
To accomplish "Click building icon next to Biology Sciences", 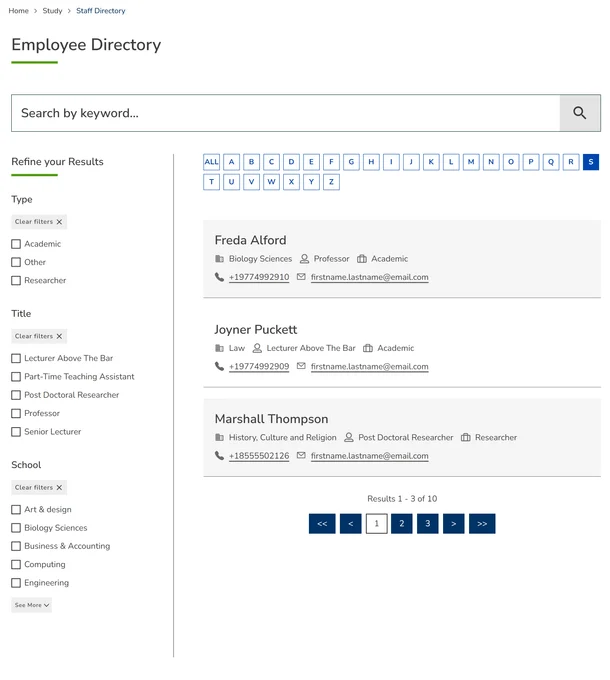I will pyautogui.click(x=219, y=258).
